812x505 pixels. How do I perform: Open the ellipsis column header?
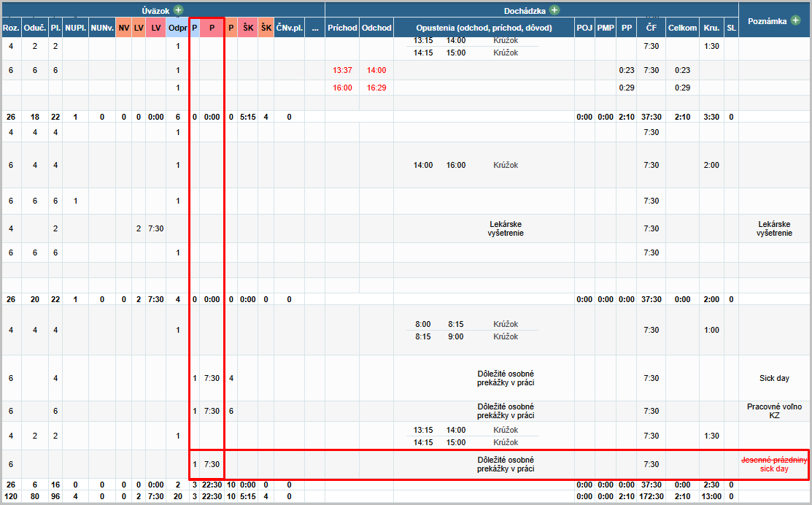point(314,28)
